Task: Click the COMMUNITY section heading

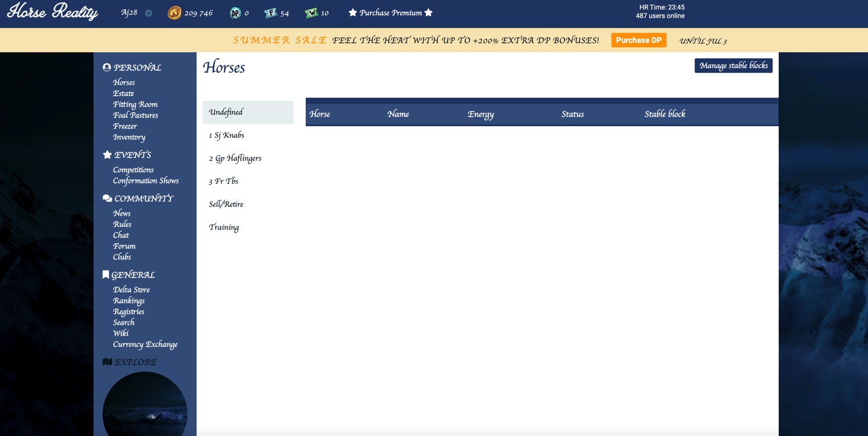Action: pos(144,198)
